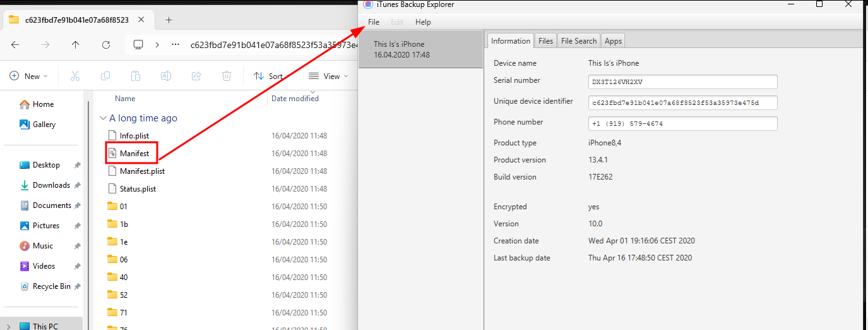Switch to the Information tab
Image resolution: width=868 pixels, height=330 pixels.
511,40
